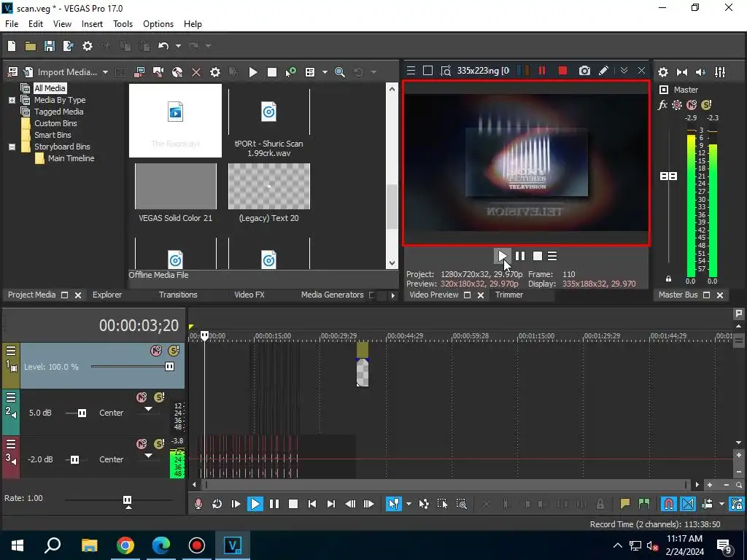Go to the start of the timeline
Screen dimensions: 747x560
point(312,504)
